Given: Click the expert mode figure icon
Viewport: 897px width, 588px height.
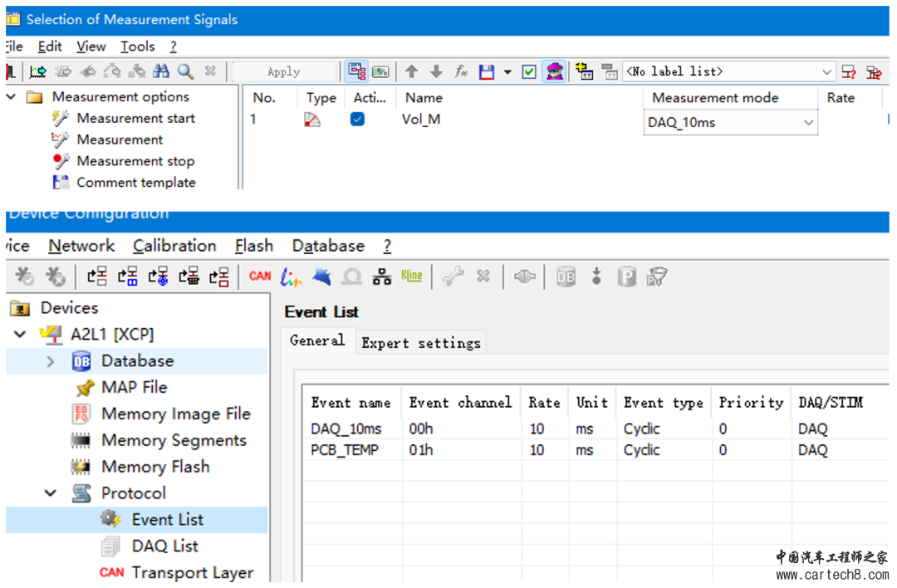Looking at the screenshot, I should point(554,71).
